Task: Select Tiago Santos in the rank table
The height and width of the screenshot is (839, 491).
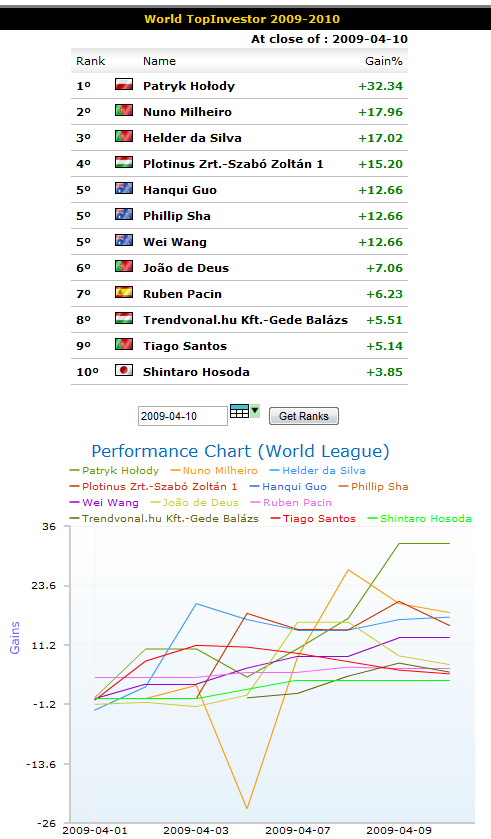Action: [185, 346]
